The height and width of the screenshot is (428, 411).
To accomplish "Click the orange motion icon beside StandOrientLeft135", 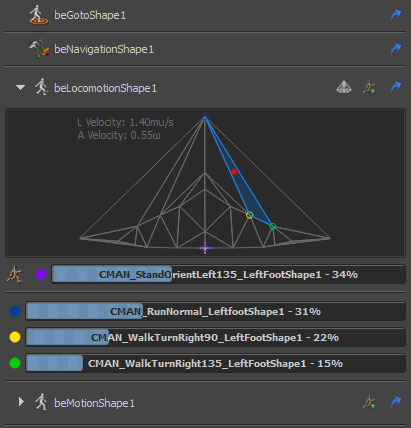I will [15, 274].
